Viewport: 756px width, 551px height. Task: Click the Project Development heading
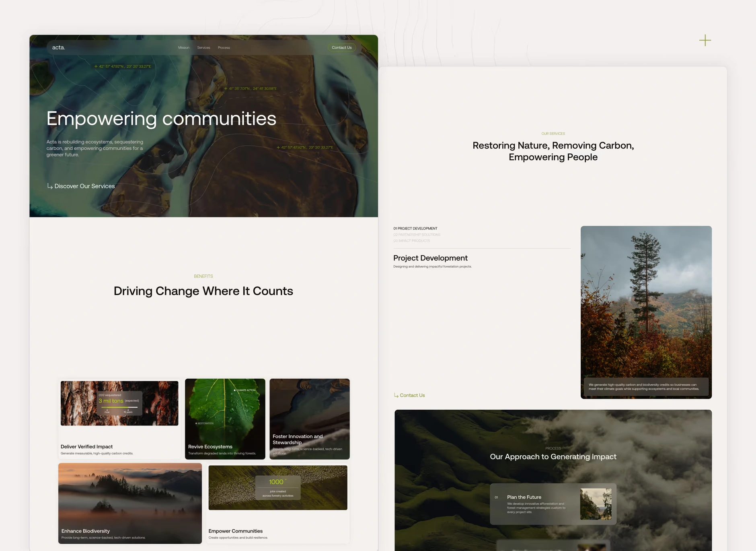click(430, 258)
